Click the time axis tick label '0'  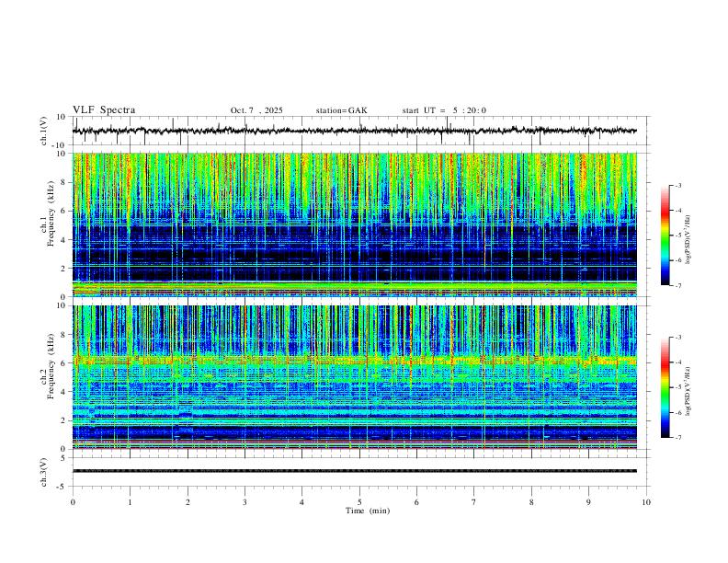pyautogui.click(x=73, y=502)
